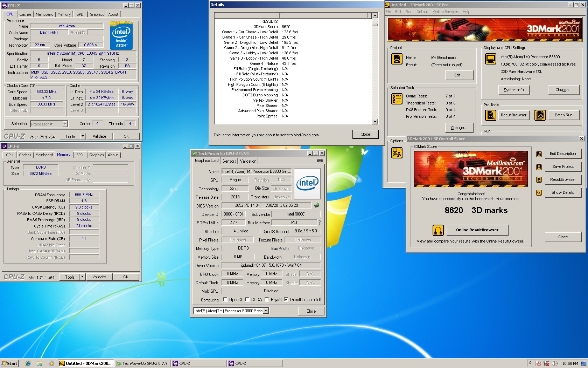Click the DRAM Frequency value 666.7 MHz
The width and height of the screenshot is (588, 368).
coord(84,195)
